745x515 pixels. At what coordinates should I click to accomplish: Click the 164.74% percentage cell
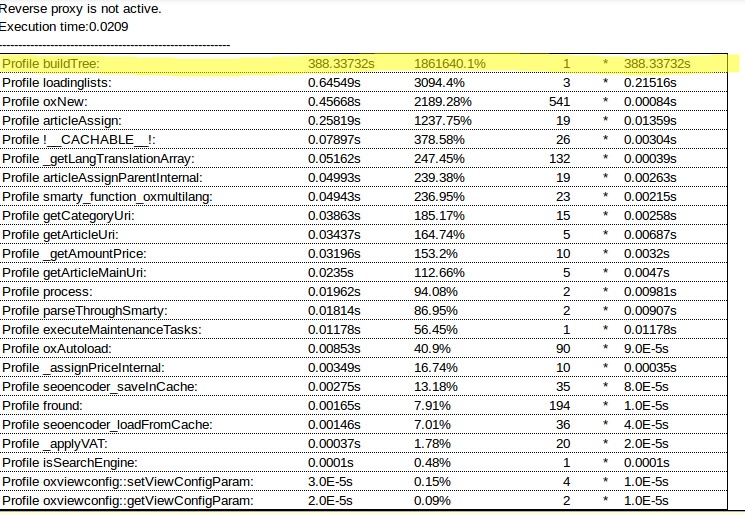coord(440,235)
